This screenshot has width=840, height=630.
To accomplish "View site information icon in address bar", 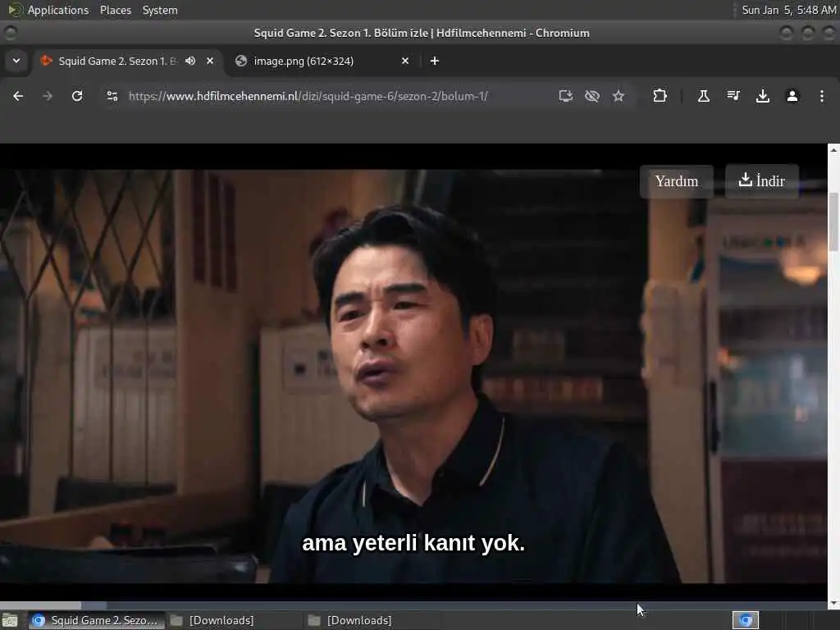I will (112, 96).
